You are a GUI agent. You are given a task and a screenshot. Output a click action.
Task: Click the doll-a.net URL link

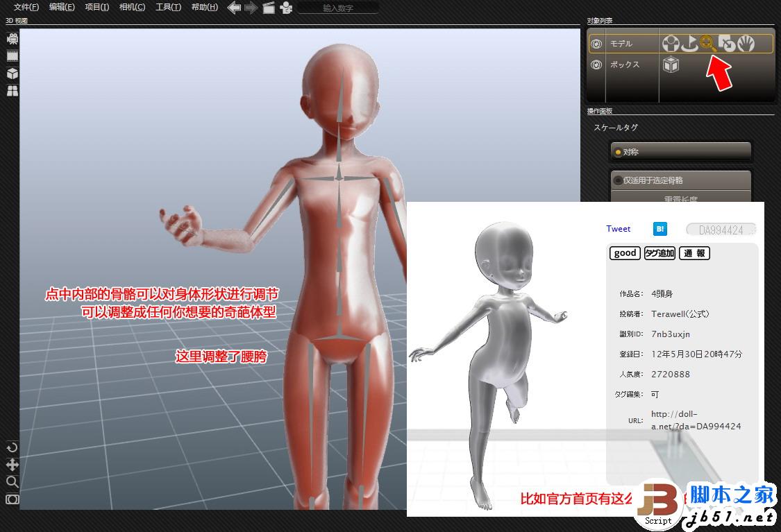(x=696, y=420)
